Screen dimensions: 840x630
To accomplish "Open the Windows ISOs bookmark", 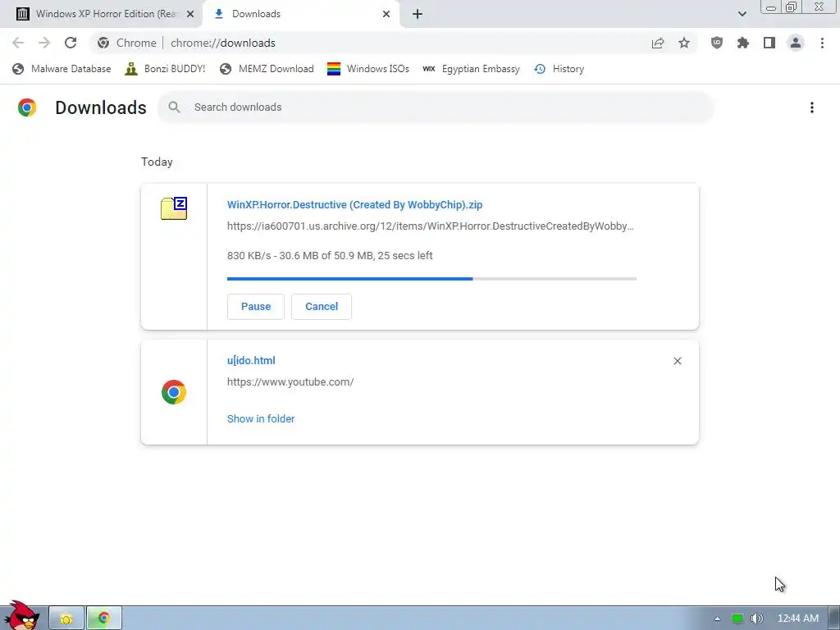I will (368, 69).
